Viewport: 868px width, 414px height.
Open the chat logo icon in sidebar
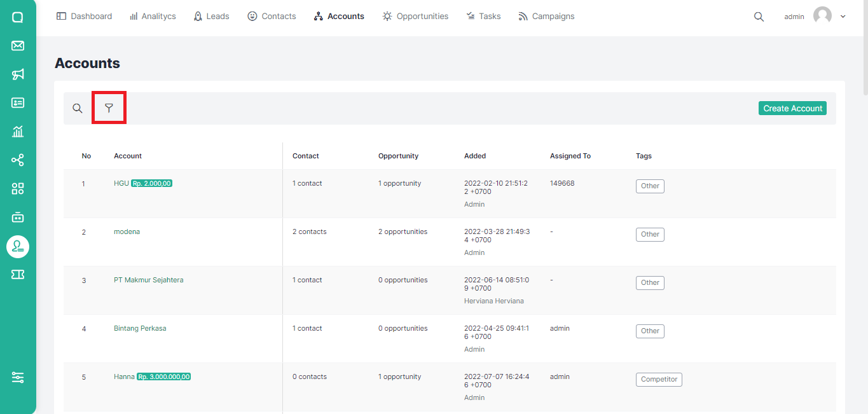18,17
